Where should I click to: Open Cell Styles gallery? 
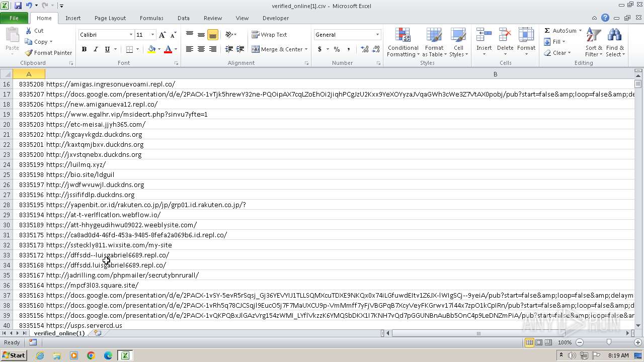tap(458, 43)
